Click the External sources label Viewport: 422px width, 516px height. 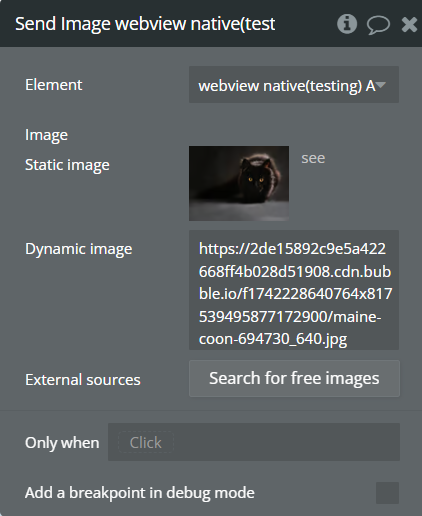83,380
